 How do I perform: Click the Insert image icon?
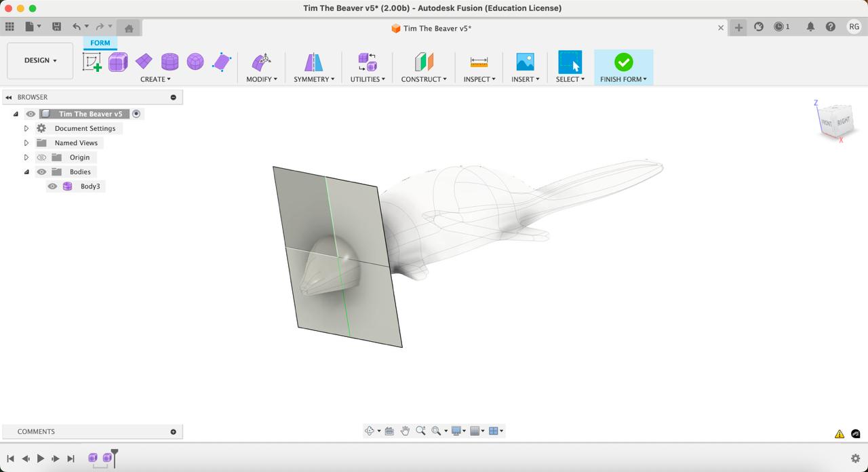tap(525, 62)
